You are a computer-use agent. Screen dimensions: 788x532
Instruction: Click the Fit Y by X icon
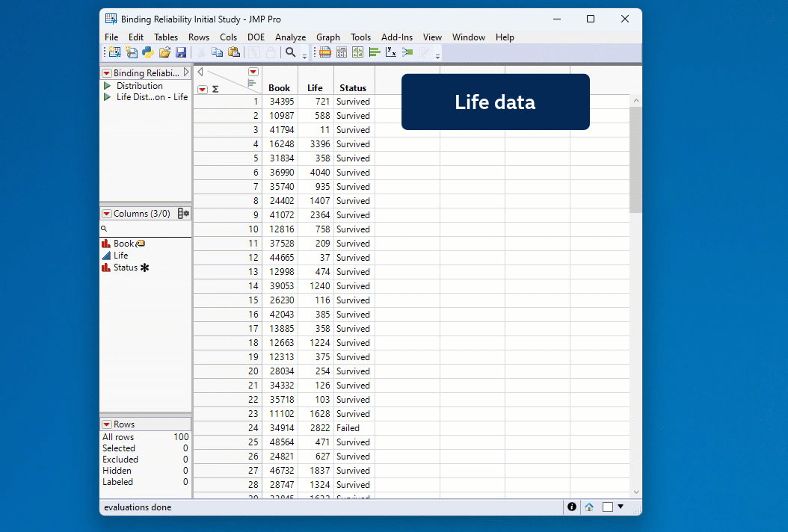(x=391, y=52)
